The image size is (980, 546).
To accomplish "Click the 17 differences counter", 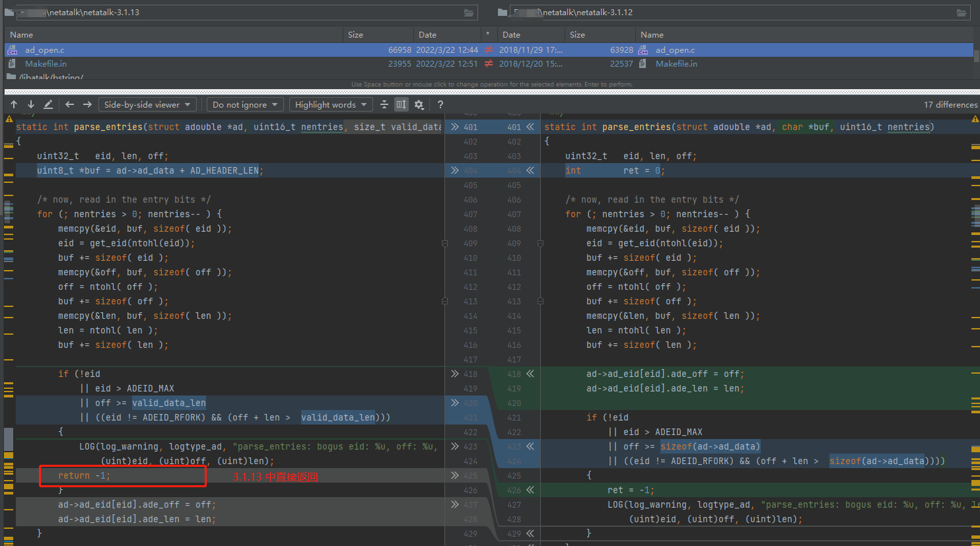I will 950,104.
